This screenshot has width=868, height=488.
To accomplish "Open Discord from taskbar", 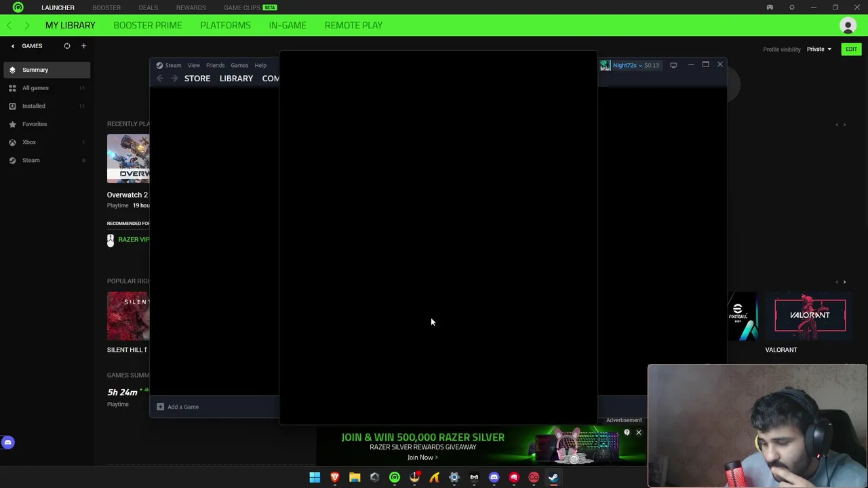I will point(494,477).
